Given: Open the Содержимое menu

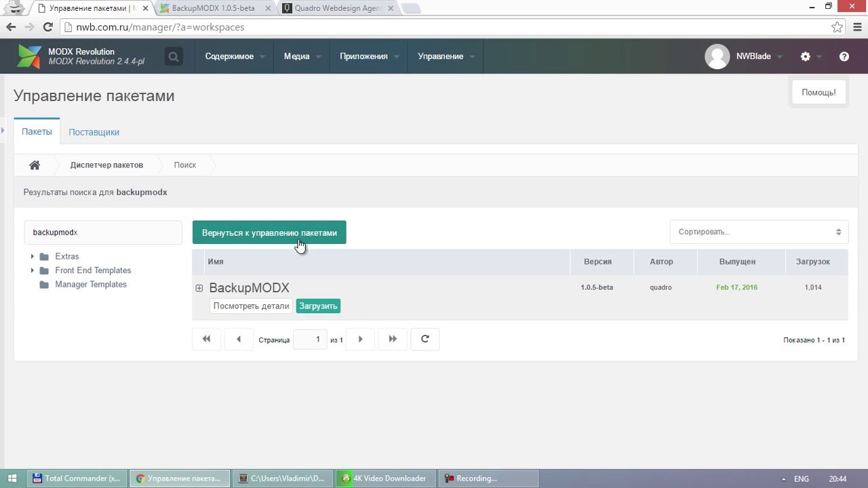Looking at the screenshot, I should [x=235, y=57].
